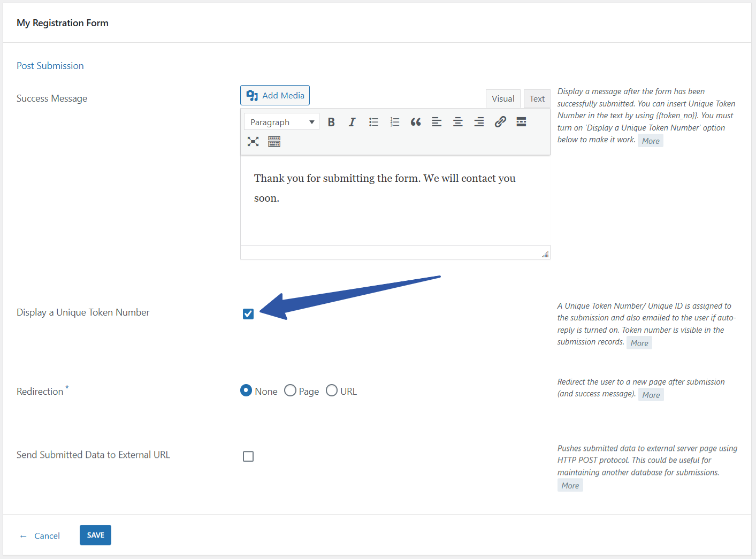Image resolution: width=756 pixels, height=559 pixels.
Task: Align text to the left
Action: (437, 122)
